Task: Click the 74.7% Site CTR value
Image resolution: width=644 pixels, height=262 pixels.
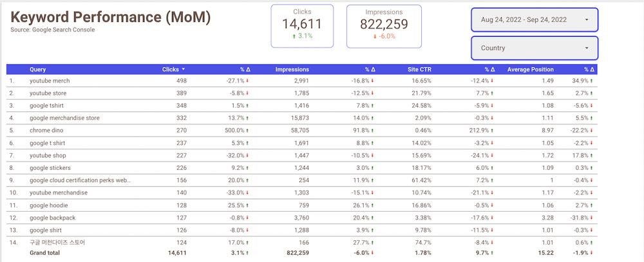Action: 423,243
